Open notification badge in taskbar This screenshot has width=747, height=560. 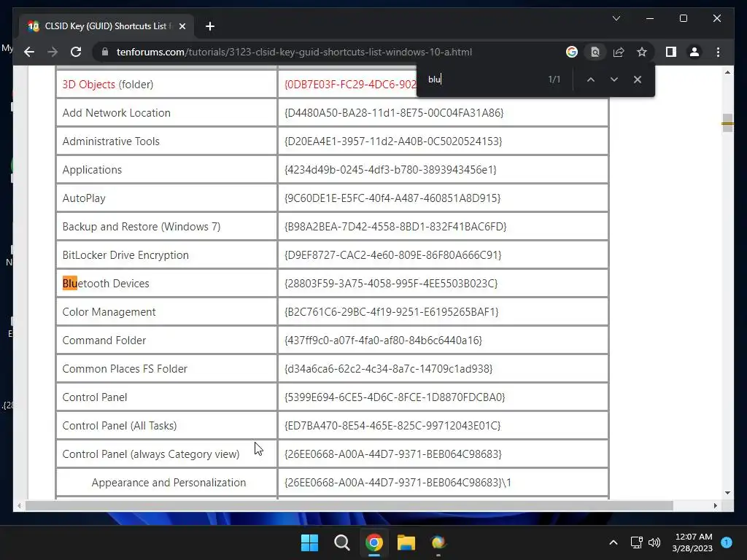click(727, 542)
